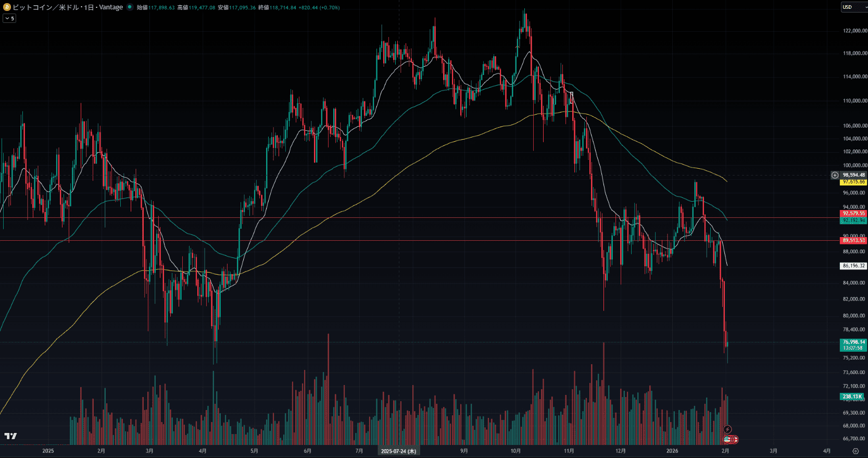Click the green market status dot
The image size is (868, 458).
(130, 7)
